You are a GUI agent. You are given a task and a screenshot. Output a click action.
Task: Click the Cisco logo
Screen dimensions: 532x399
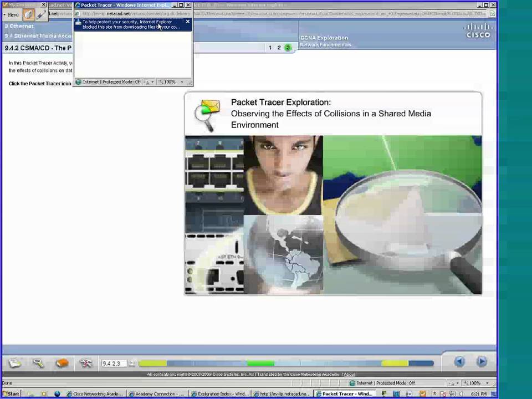pyautogui.click(x=478, y=30)
